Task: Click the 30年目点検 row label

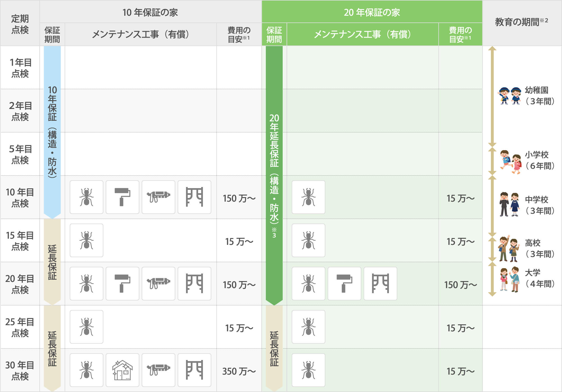Action: click(20, 370)
